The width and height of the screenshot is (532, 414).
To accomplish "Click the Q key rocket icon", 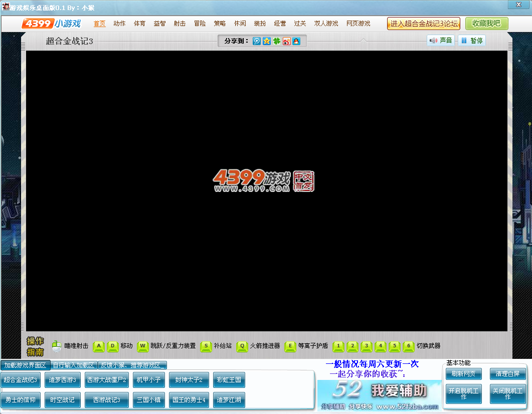I will 242,346.
